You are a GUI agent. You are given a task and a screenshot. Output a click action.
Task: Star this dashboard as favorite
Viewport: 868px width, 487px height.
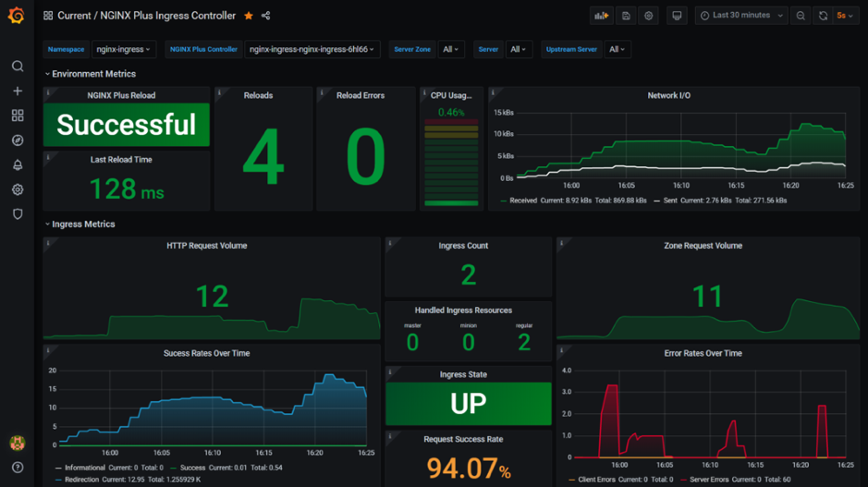tap(249, 16)
